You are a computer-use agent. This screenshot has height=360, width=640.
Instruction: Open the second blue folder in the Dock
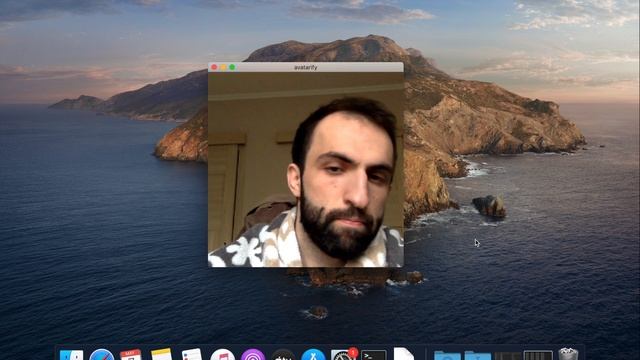(478, 356)
